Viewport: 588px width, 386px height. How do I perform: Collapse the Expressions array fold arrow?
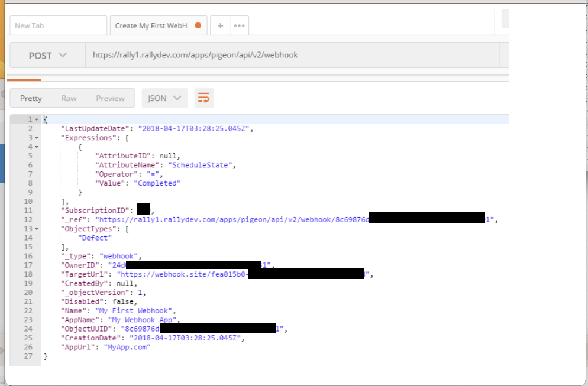click(x=37, y=138)
